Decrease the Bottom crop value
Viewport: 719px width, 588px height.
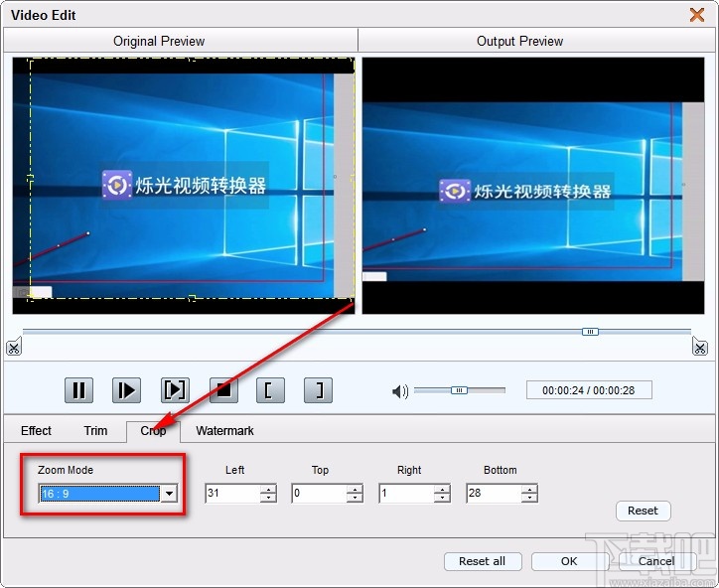click(x=529, y=498)
